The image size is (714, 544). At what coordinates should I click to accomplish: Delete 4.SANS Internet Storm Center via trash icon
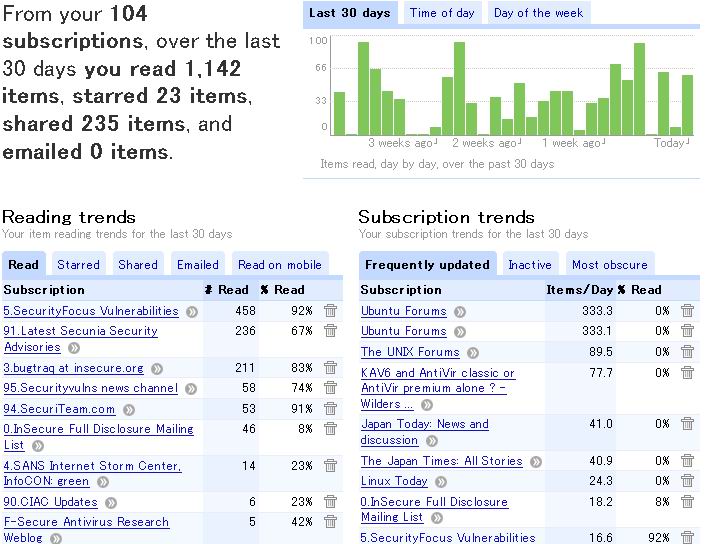coord(330,465)
